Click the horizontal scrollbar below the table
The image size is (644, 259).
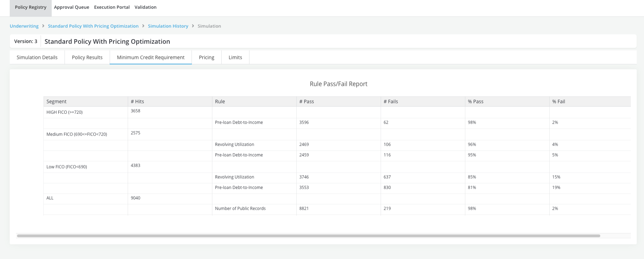click(x=308, y=236)
